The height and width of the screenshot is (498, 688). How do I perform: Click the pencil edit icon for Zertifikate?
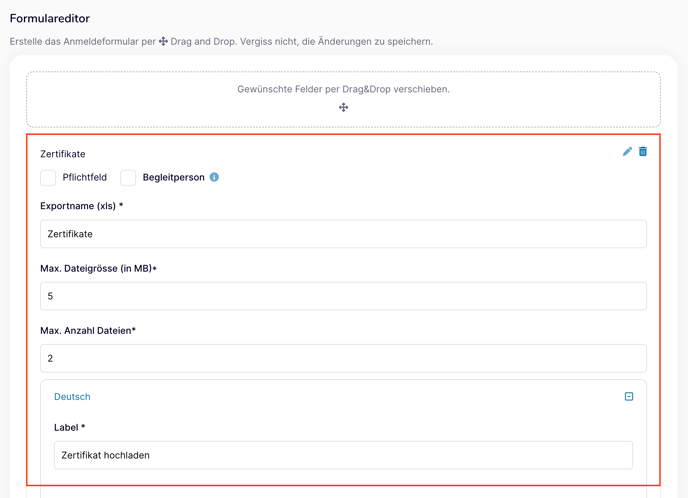627,151
